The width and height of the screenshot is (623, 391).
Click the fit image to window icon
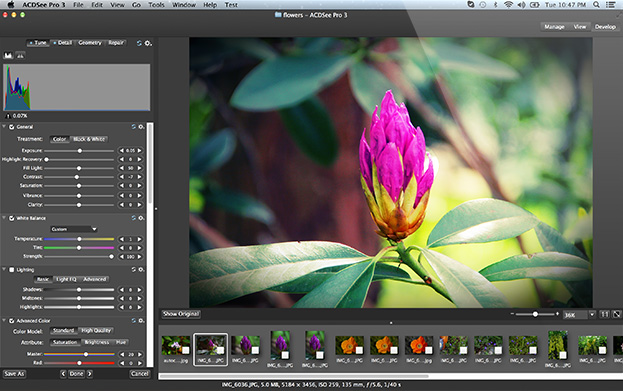click(616, 314)
